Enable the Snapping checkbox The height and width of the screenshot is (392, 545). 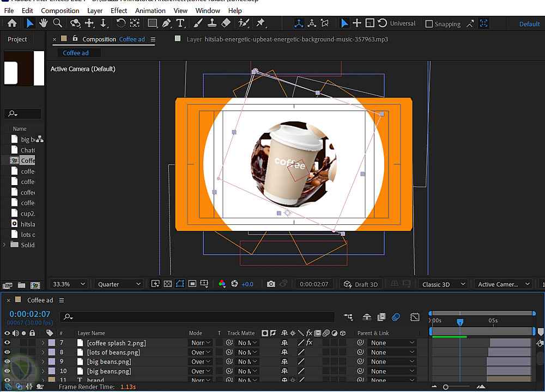coord(429,24)
